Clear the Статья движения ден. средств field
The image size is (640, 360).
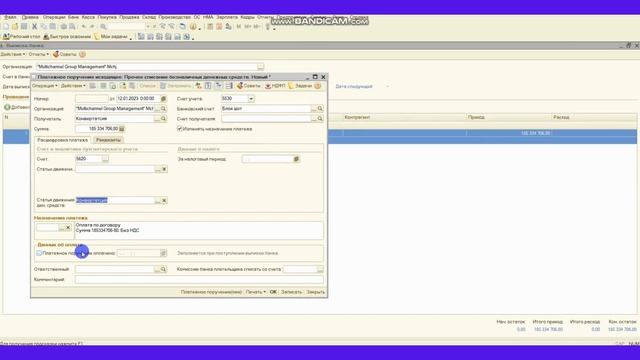[164, 200]
